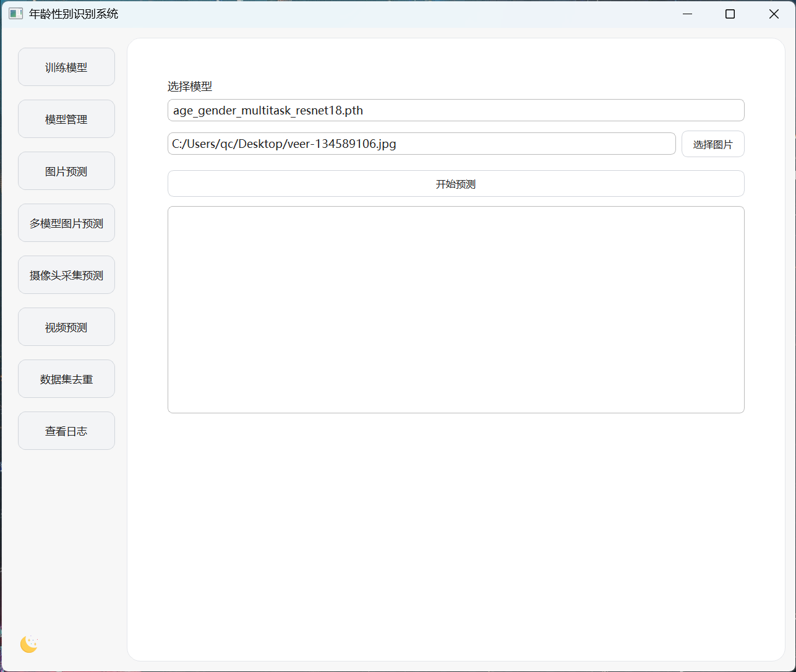Select 图片预测 in the sidebar
Viewport: 796px width, 672px height.
click(x=66, y=171)
